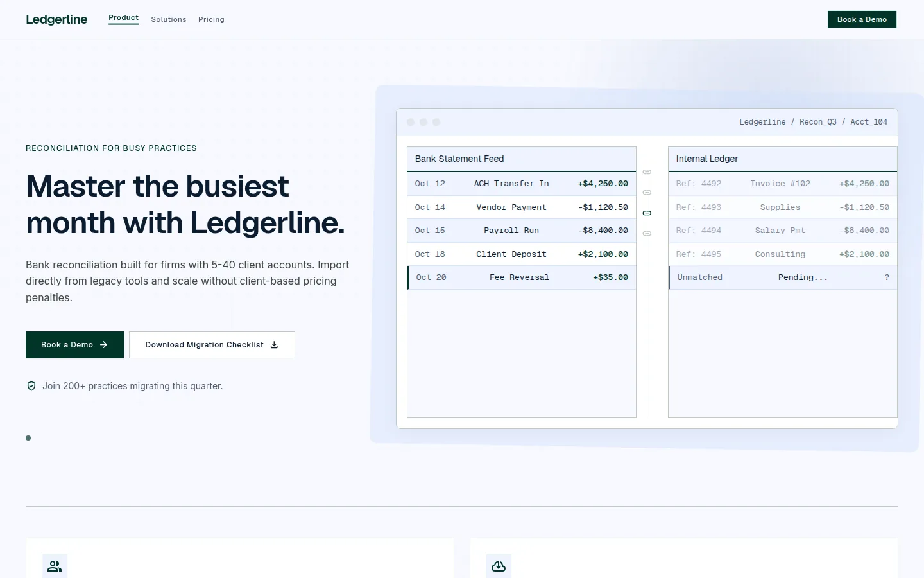This screenshot has height=578, width=924.
Task: Click the shield check icon beside Join 200+
Action: pyautogui.click(x=31, y=386)
